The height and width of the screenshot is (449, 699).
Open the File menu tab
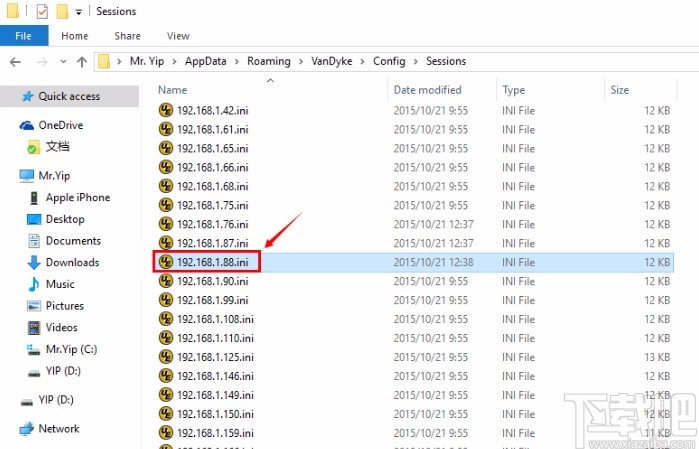click(24, 36)
